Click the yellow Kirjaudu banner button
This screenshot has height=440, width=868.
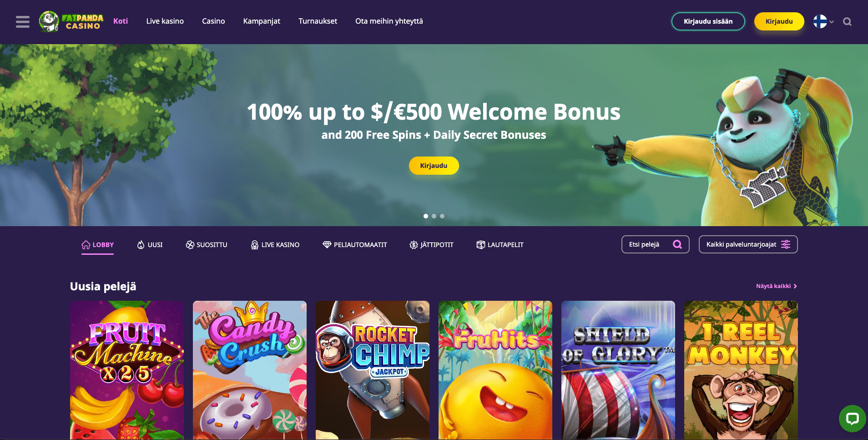[x=434, y=166]
